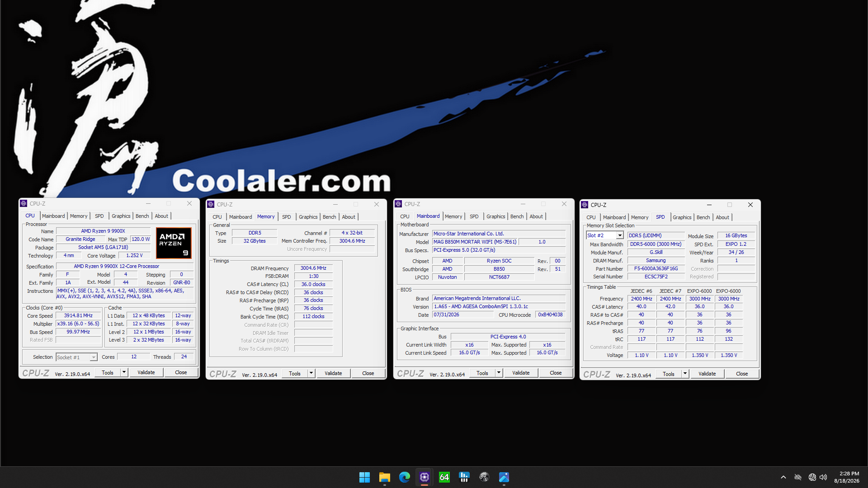Click part number F5-6000A3636F16G
This screenshot has height=488, width=868.
click(x=656, y=269)
